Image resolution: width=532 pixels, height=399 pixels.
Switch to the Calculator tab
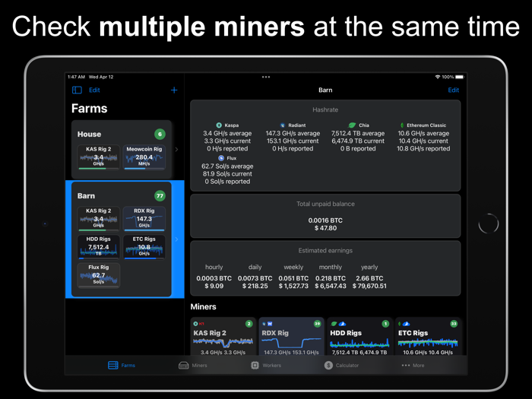[341, 366]
